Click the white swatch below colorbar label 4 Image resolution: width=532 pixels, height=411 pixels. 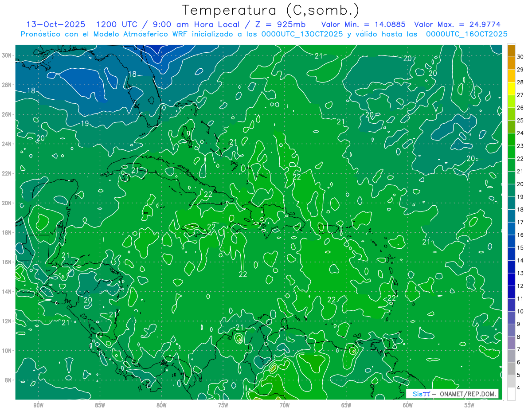click(511, 394)
